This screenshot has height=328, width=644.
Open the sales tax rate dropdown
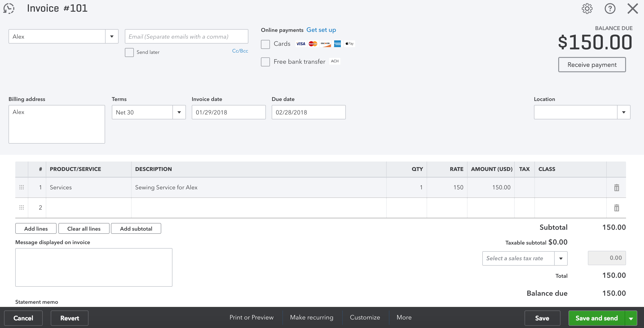click(x=561, y=258)
